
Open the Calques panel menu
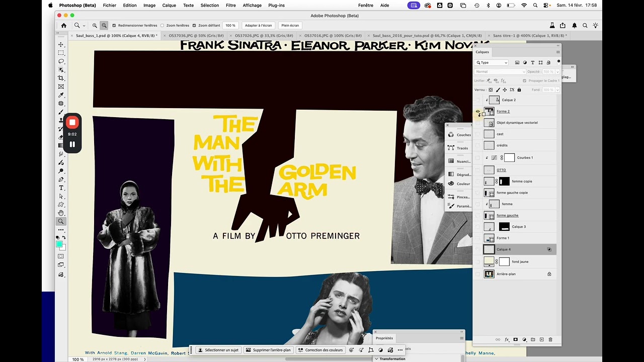coord(557,52)
